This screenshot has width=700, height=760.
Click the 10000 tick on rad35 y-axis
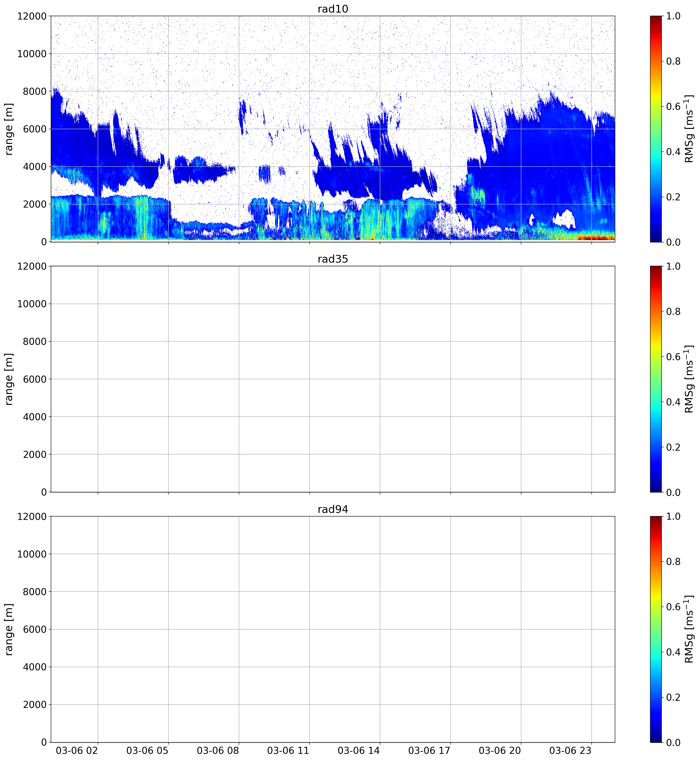pyautogui.click(x=32, y=304)
